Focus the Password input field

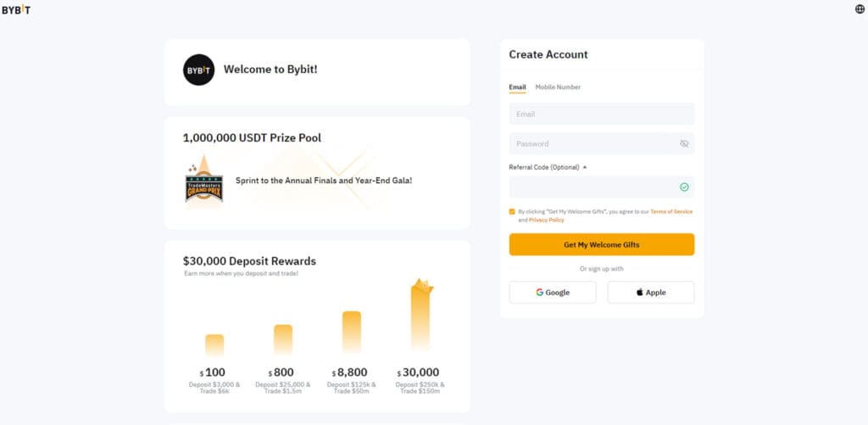click(602, 143)
